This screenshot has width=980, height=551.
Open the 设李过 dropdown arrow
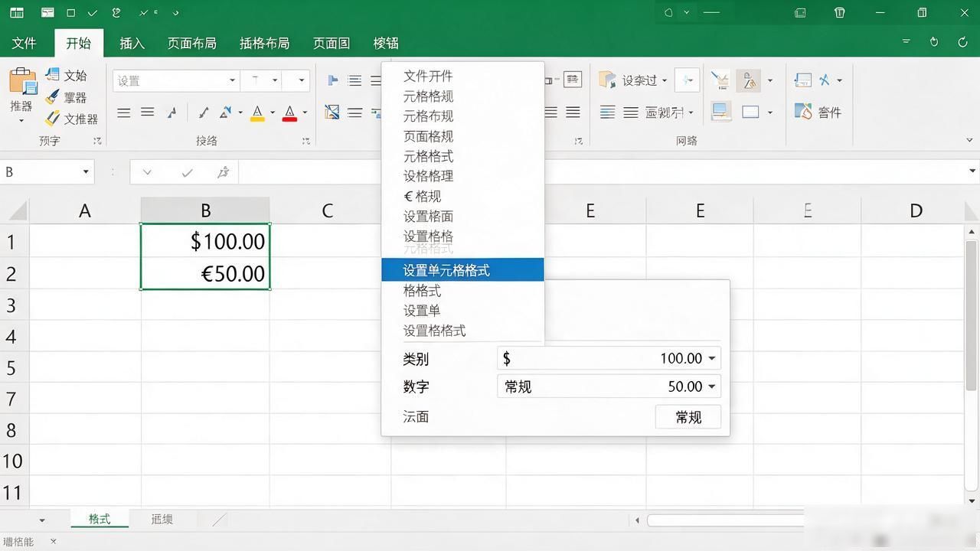pos(665,80)
